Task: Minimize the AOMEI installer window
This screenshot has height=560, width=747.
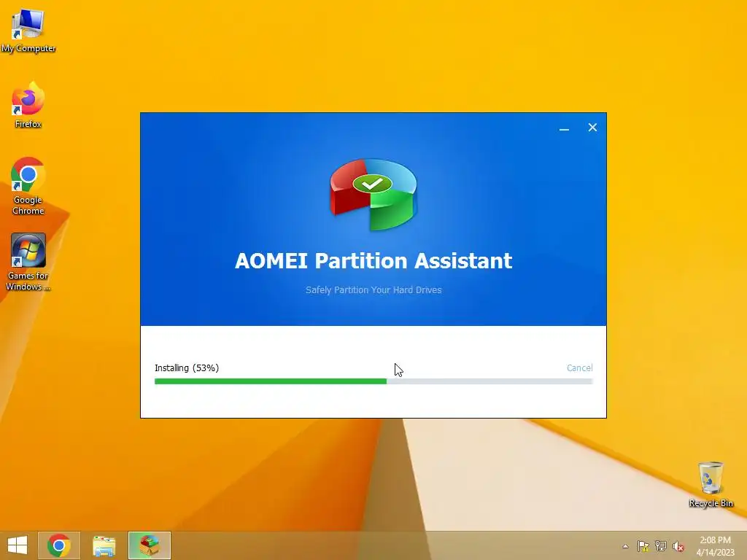Action: pyautogui.click(x=564, y=128)
